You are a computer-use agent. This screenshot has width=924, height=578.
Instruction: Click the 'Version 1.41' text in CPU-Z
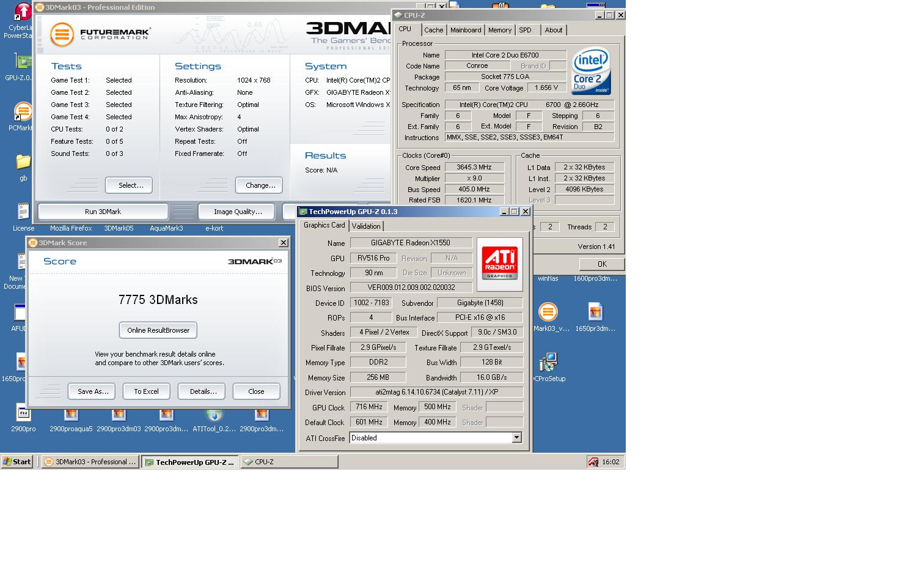click(x=596, y=246)
